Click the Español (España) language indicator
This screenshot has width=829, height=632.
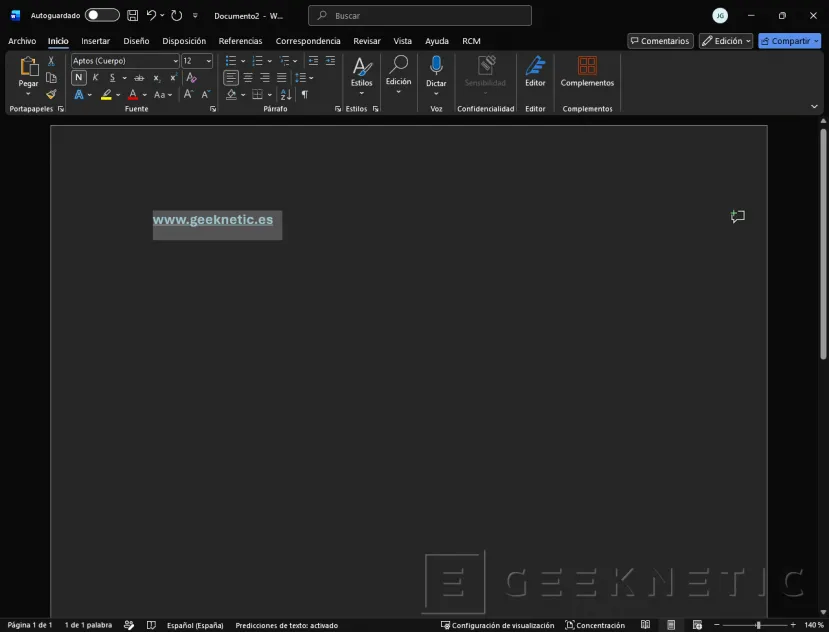[195, 625]
